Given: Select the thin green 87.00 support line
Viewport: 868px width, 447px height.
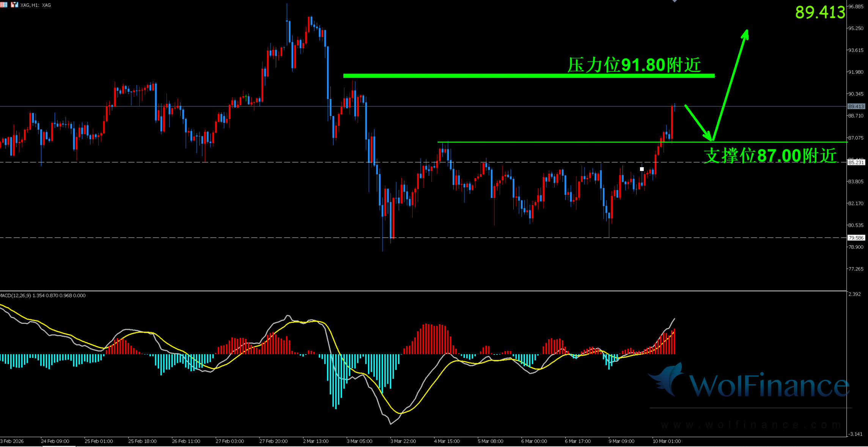Looking at the screenshot, I should [569, 142].
